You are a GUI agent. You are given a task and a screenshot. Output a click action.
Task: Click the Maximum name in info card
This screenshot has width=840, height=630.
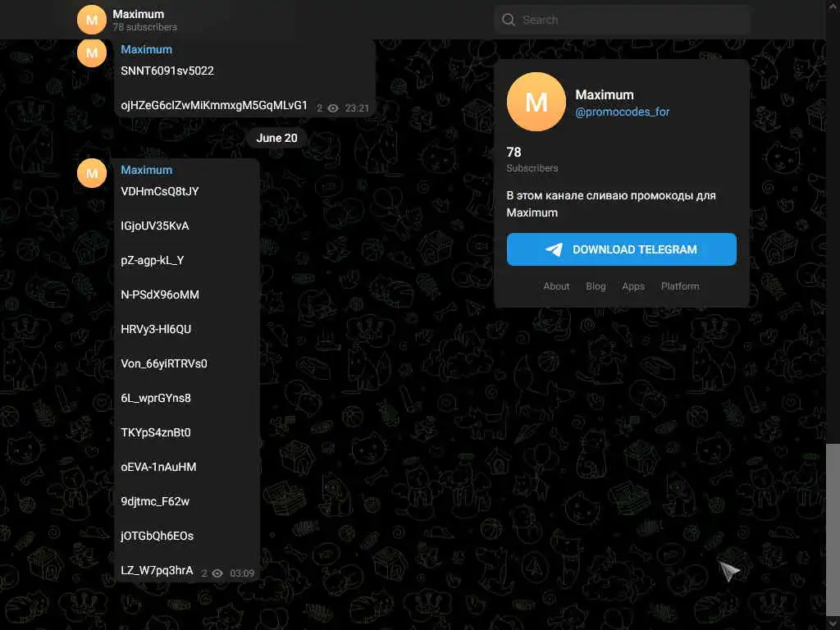[605, 95]
